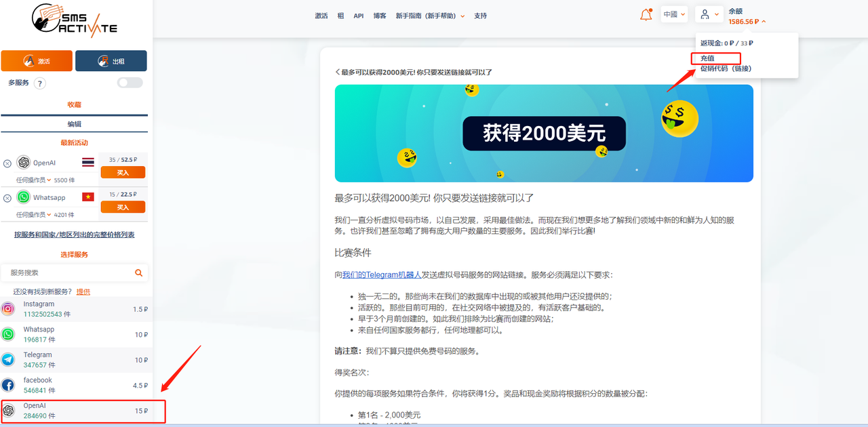868x427 pixels.
Task: Open the 收藏 tab
Action: (74, 104)
